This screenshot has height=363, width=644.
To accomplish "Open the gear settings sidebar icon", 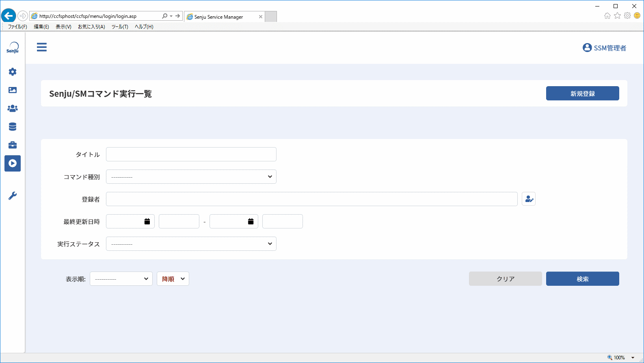I will 13,72.
